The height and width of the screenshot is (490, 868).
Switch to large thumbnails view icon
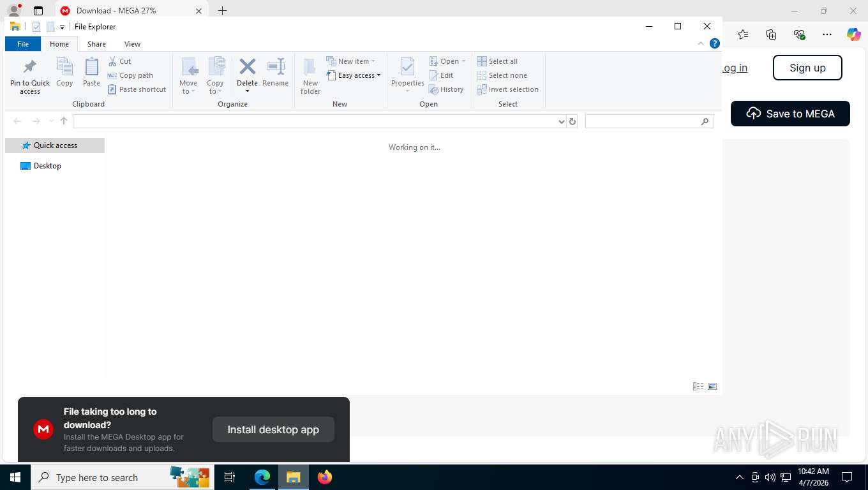(712, 387)
